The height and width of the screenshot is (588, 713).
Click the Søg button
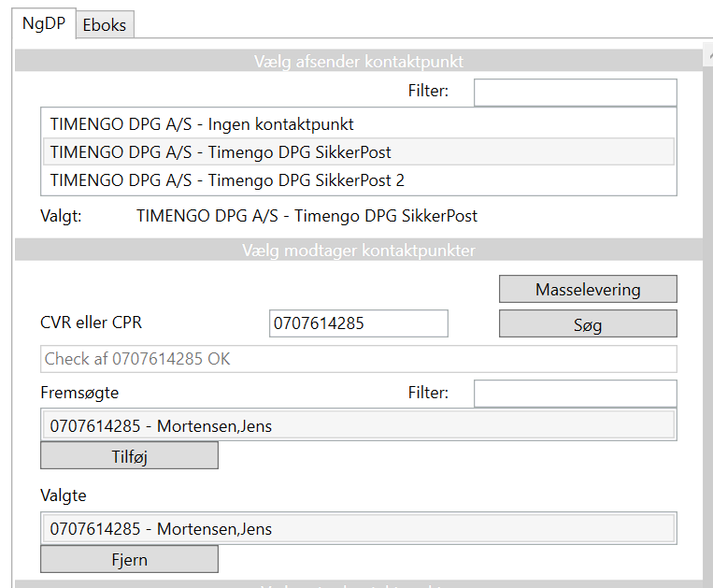pos(588,324)
